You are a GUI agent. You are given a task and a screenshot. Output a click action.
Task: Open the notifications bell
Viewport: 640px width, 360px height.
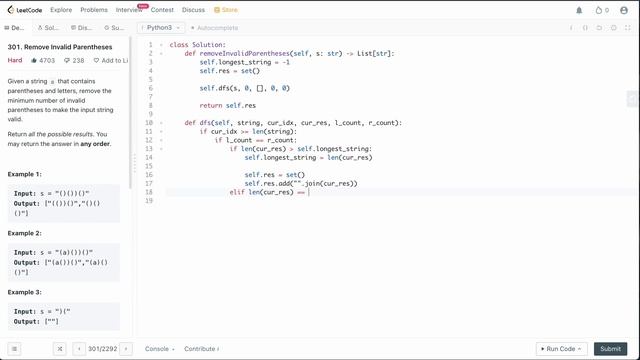(579, 10)
